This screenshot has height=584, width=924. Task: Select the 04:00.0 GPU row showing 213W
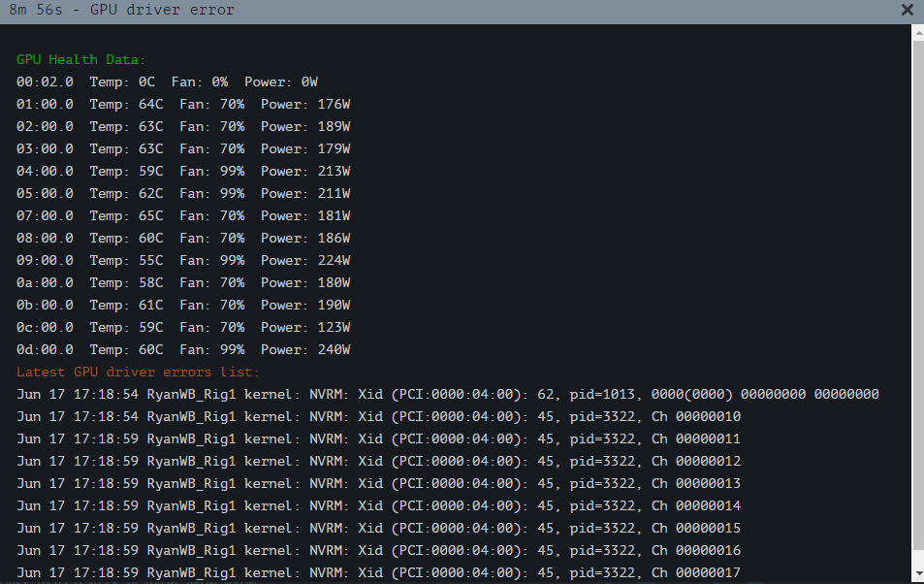183,171
